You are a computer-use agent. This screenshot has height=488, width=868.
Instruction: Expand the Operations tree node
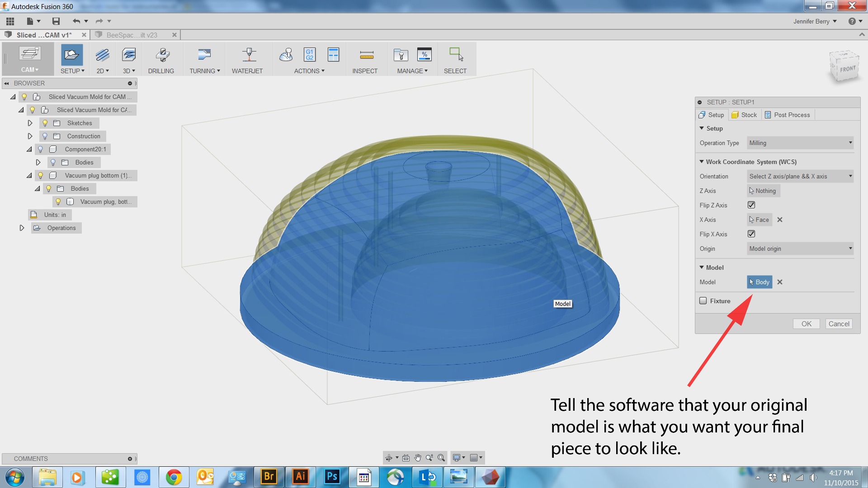[22, 228]
